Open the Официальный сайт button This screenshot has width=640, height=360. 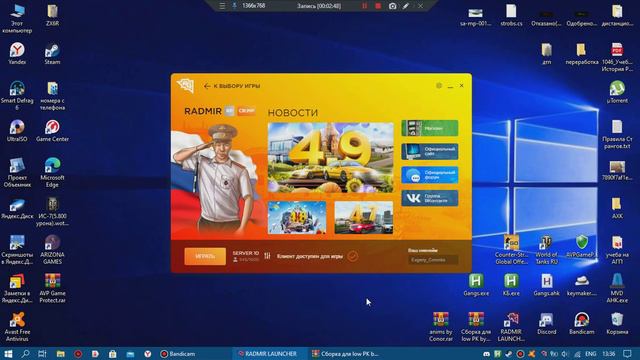coord(429,151)
